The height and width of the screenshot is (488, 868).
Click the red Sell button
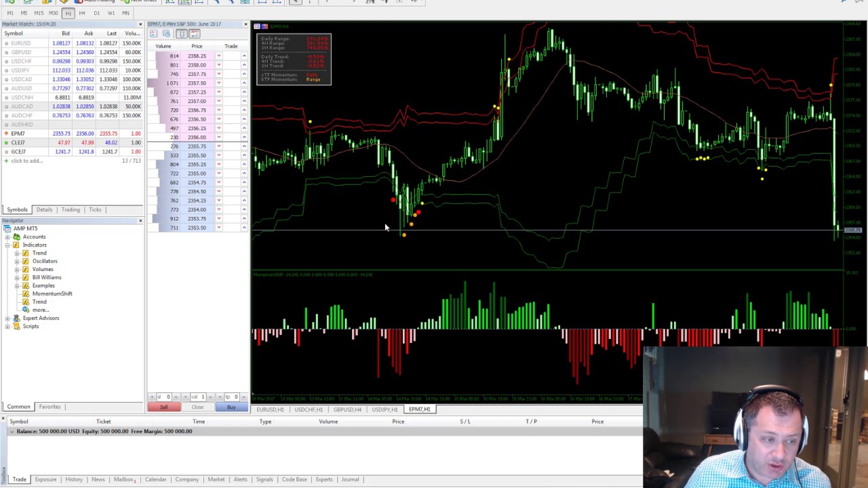pyautogui.click(x=163, y=407)
